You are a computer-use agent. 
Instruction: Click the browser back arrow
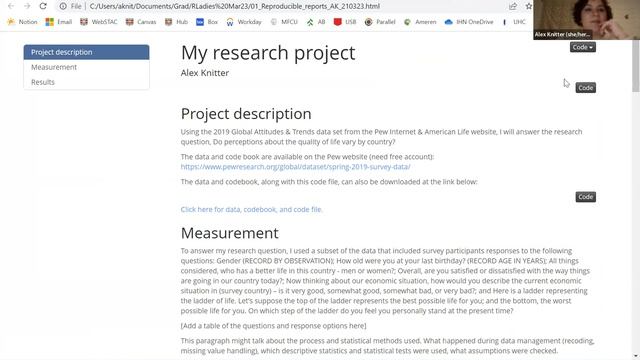point(11,6)
